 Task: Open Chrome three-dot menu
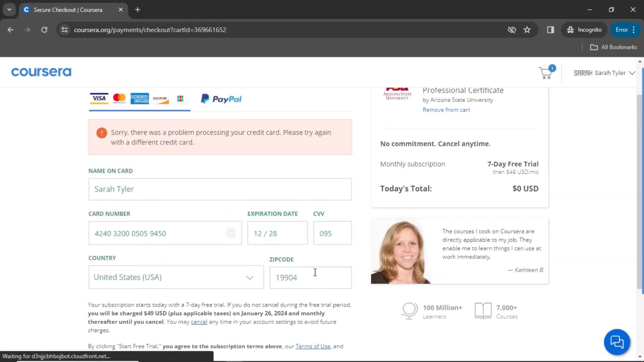[x=634, y=30]
